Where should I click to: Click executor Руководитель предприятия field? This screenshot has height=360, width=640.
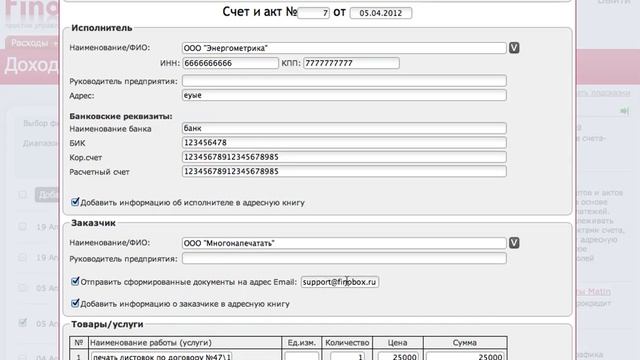(344, 80)
